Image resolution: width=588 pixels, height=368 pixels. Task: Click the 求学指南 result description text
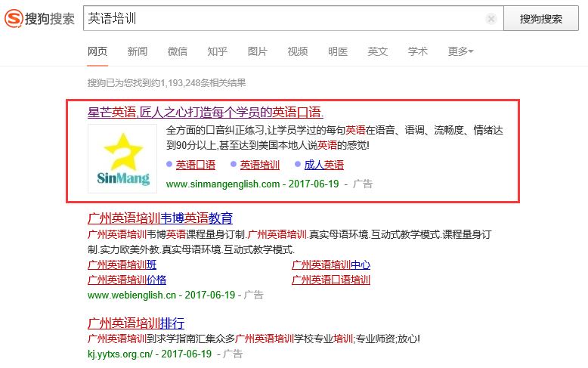[x=253, y=339]
